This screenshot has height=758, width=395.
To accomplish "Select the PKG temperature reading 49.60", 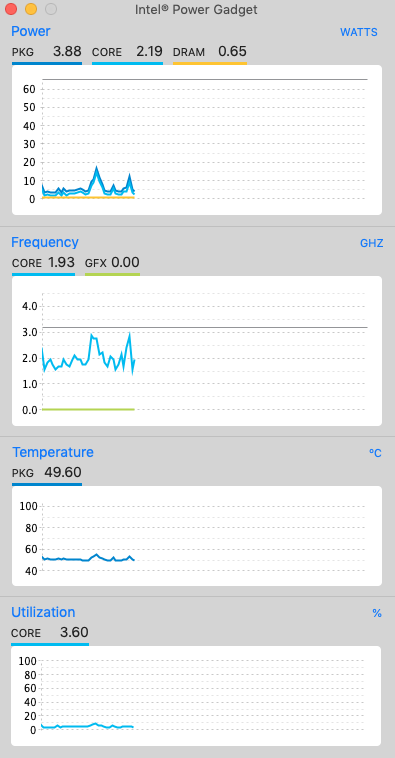I will tap(63, 472).
